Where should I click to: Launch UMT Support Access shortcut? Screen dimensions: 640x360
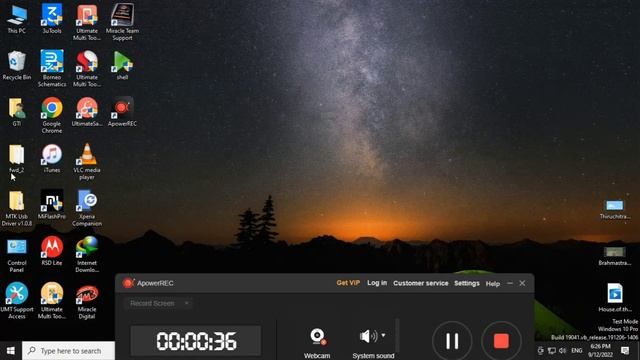[x=17, y=301]
